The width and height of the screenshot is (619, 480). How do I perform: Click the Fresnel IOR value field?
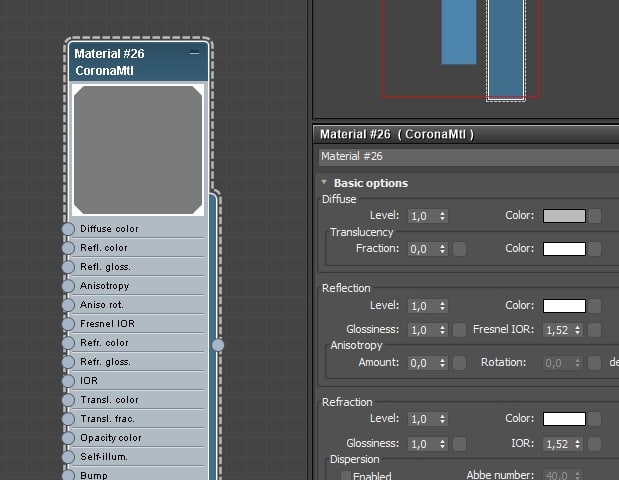point(558,330)
